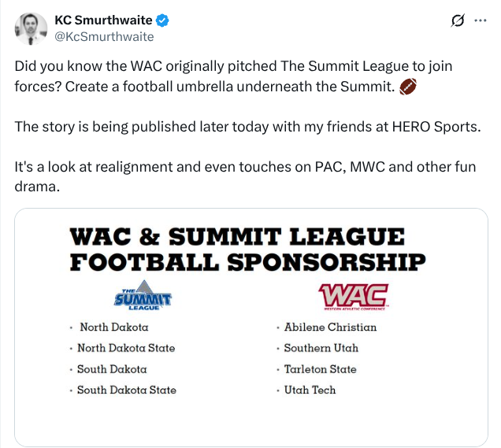
Task: Click the KC Smurthwaite display name
Action: pyautogui.click(x=103, y=20)
